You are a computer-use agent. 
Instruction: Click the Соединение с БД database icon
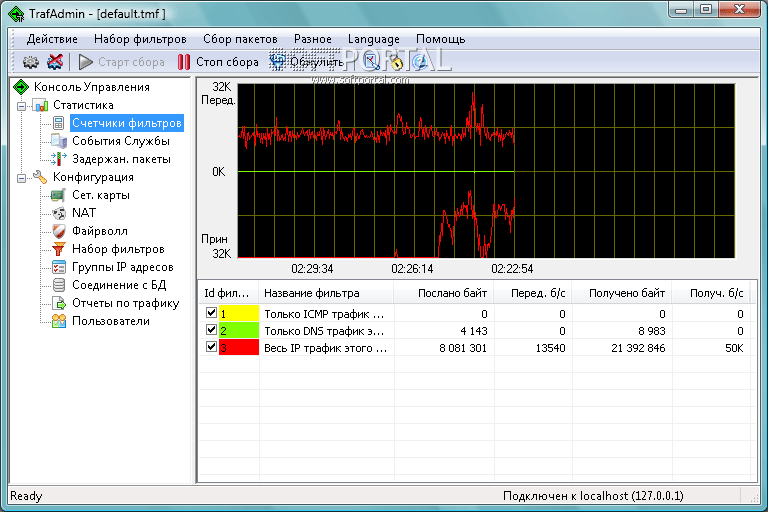pos(59,285)
